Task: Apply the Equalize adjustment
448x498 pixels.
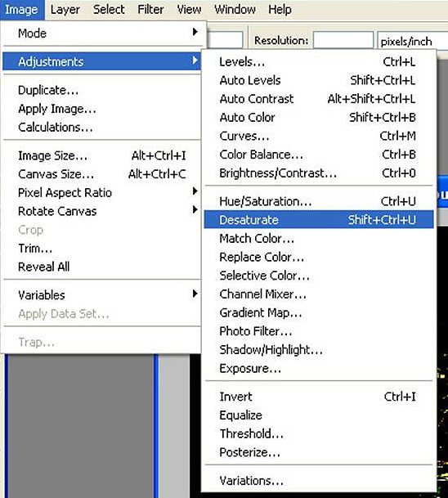Action: 319,415
